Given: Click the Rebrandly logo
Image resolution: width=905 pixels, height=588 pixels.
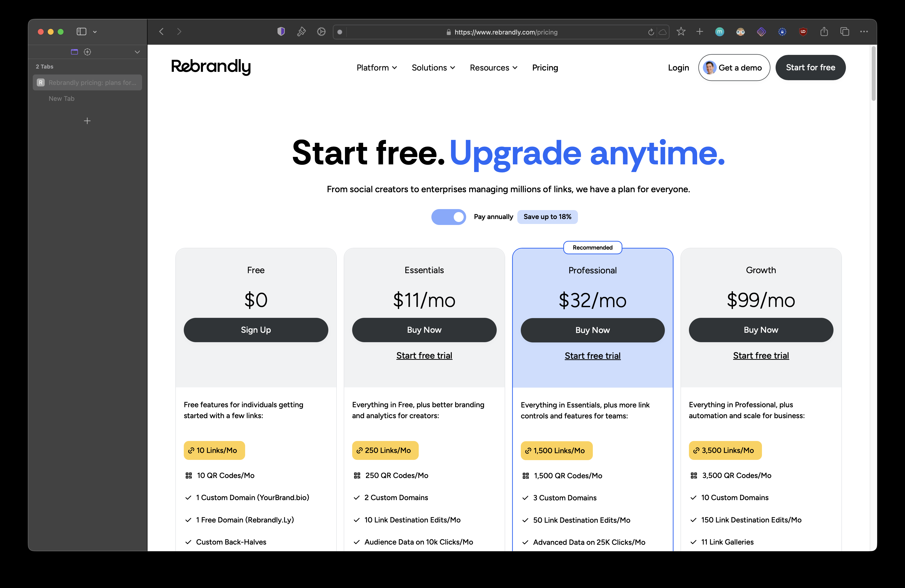Looking at the screenshot, I should (x=211, y=67).
